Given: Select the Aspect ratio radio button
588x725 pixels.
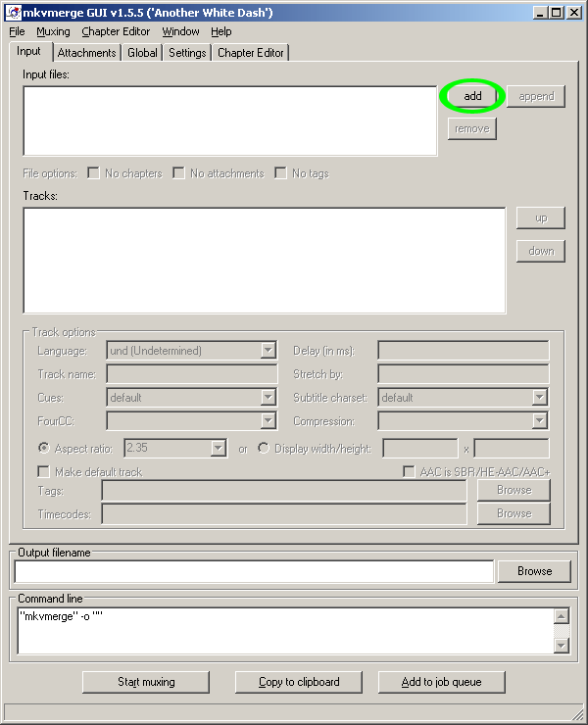Looking at the screenshot, I should 44,448.
